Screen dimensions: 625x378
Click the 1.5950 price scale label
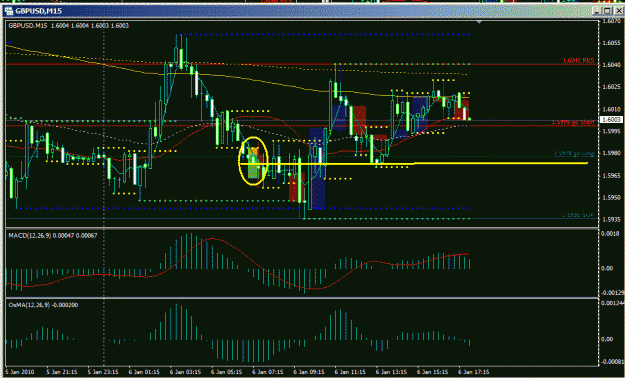pyautogui.click(x=611, y=197)
